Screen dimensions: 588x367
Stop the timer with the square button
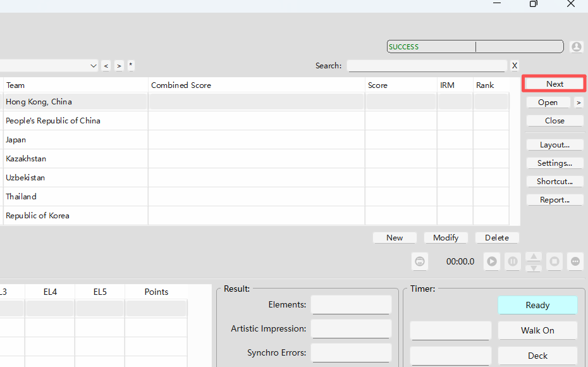pos(554,261)
